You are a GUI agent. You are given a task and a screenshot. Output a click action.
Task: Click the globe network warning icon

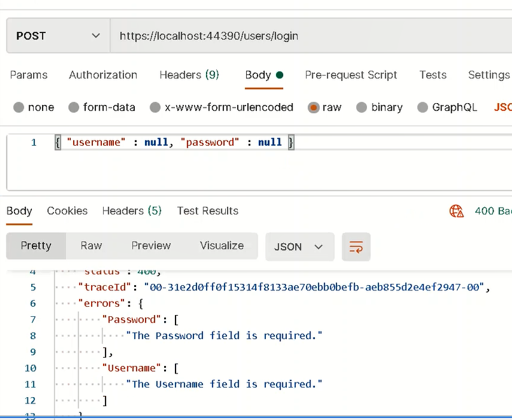coord(457,211)
